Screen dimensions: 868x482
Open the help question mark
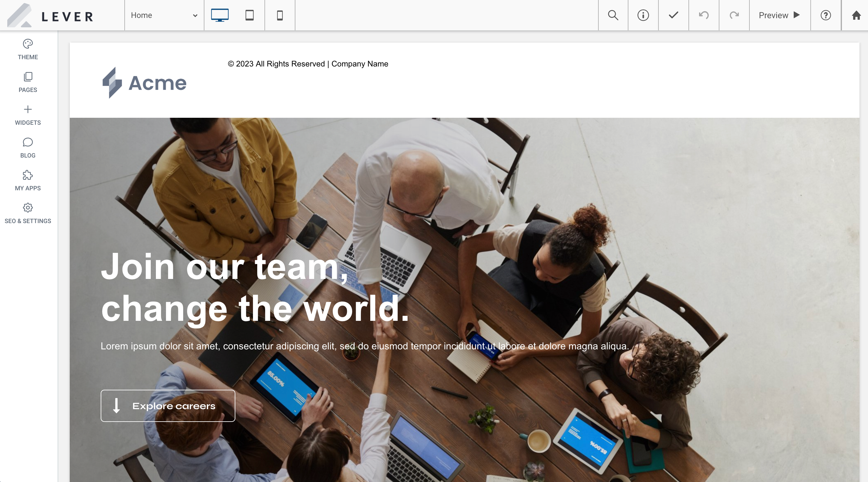pos(826,15)
